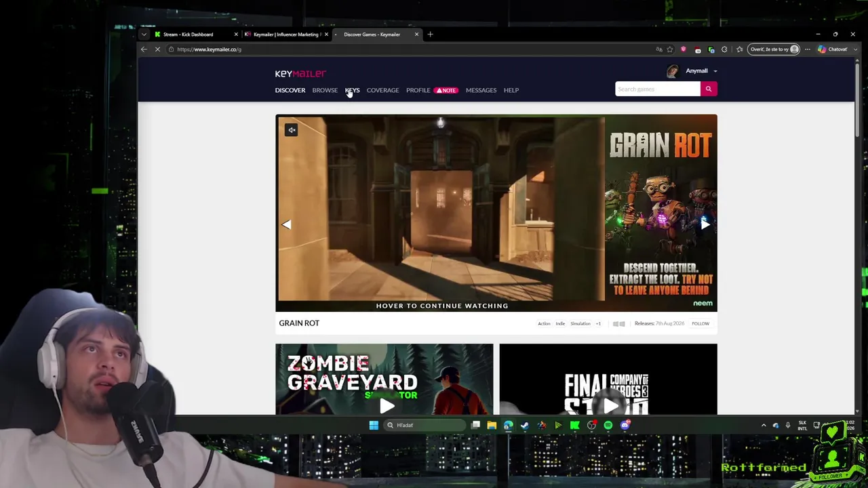Go back in the browser
The width and height of the screenshot is (868, 488).
[144, 49]
